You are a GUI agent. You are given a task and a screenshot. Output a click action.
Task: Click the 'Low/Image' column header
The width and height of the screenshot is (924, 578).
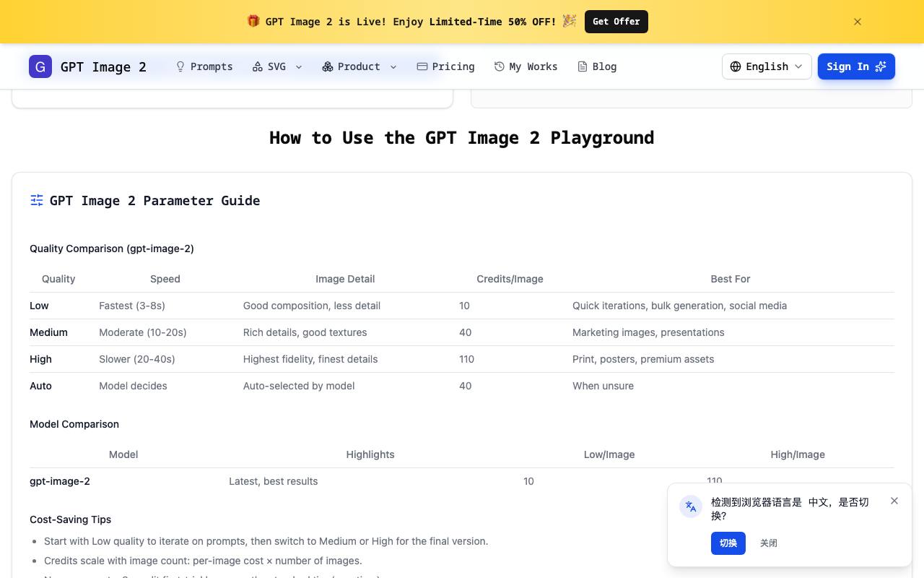(x=609, y=454)
